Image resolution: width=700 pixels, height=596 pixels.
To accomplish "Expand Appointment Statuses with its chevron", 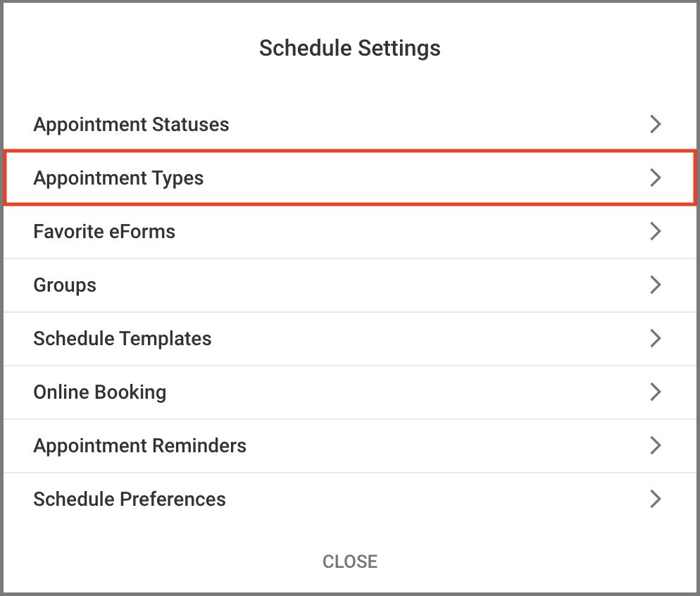I will click(x=656, y=124).
